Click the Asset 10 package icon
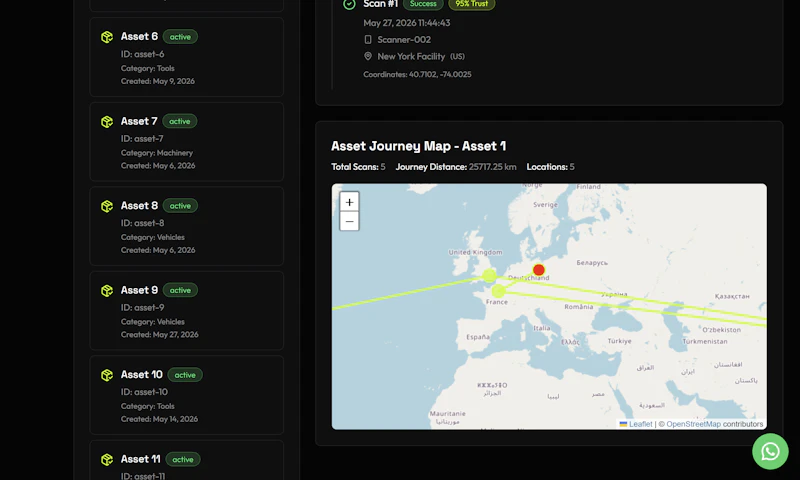The width and height of the screenshot is (800, 480). (107, 375)
